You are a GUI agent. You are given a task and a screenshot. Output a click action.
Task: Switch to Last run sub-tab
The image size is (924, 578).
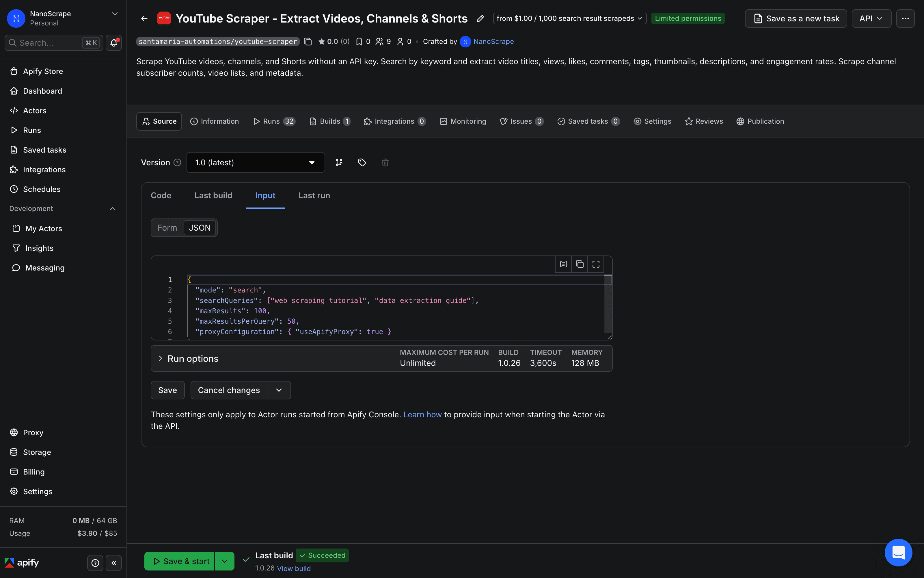click(314, 195)
